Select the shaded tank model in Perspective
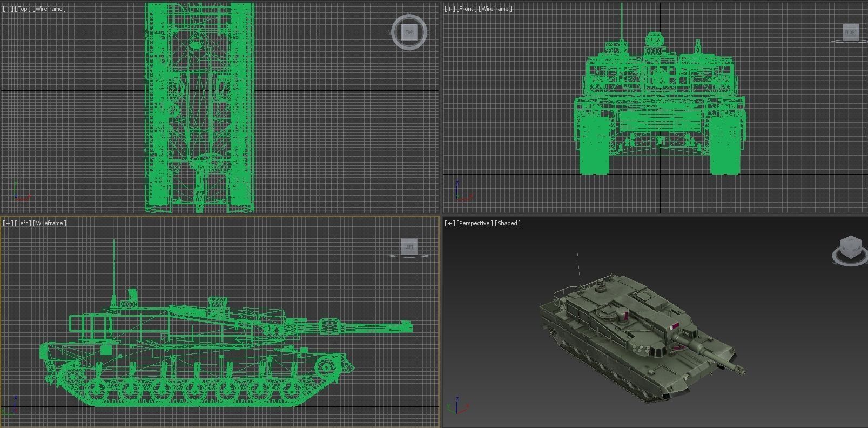Image resolution: width=868 pixels, height=428 pixels. click(x=642, y=338)
